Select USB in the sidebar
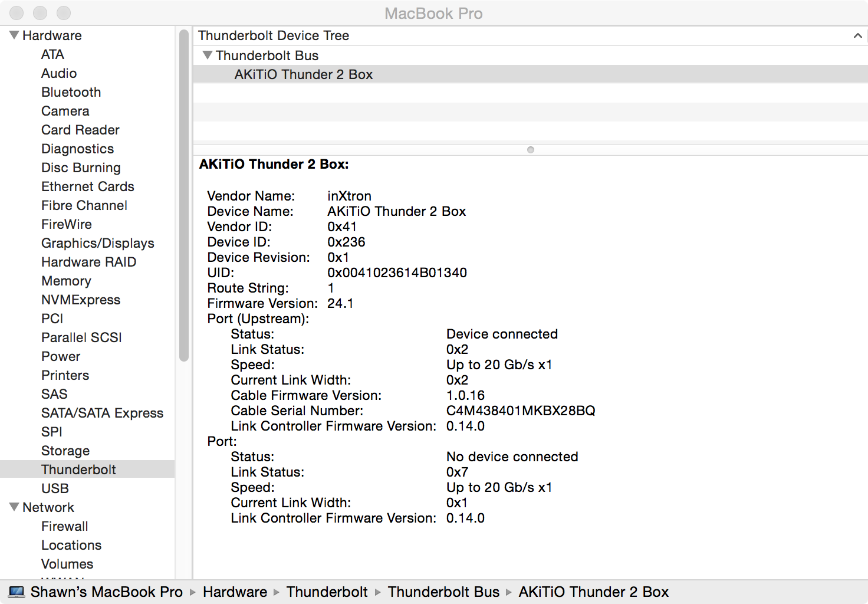 pos(55,488)
